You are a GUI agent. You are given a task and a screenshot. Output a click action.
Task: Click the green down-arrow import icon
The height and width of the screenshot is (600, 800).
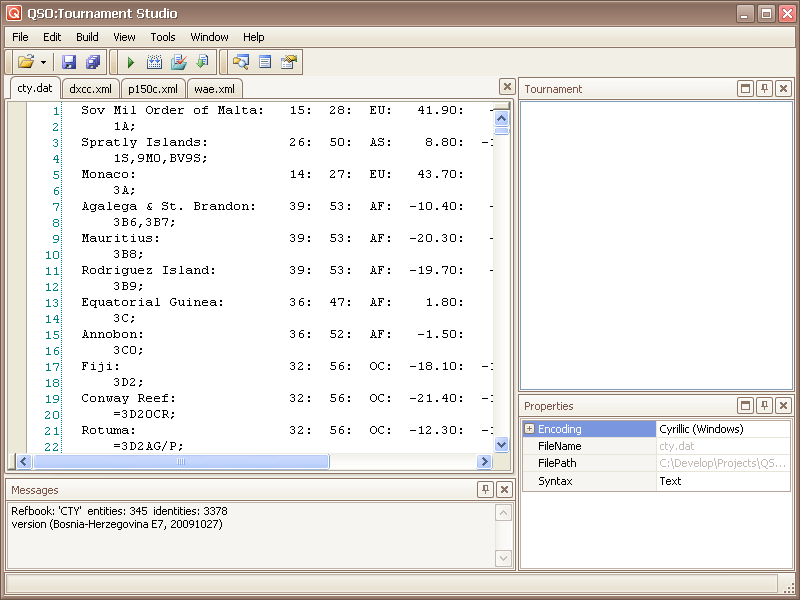(x=201, y=62)
